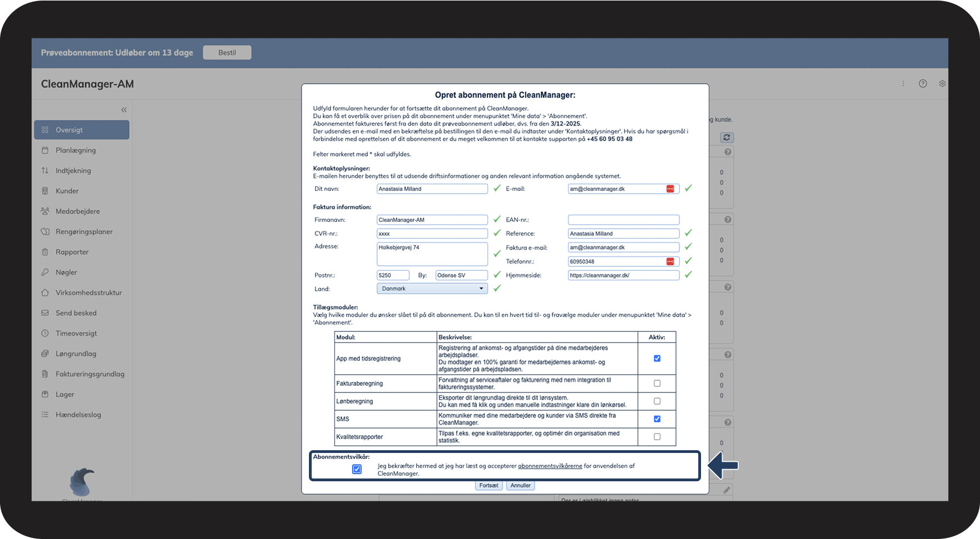Click the refresh icon button
This screenshot has height=539, width=980.
click(727, 137)
